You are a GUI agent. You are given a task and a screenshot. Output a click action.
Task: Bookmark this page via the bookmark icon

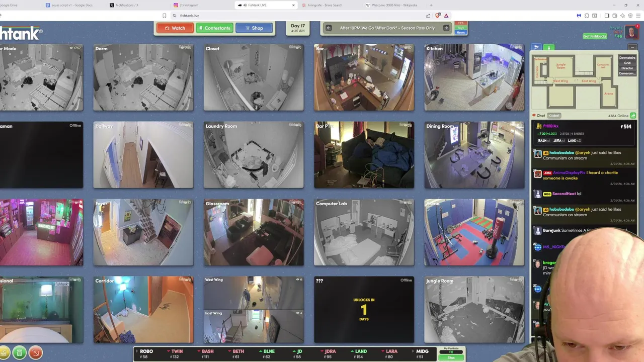(x=164, y=16)
